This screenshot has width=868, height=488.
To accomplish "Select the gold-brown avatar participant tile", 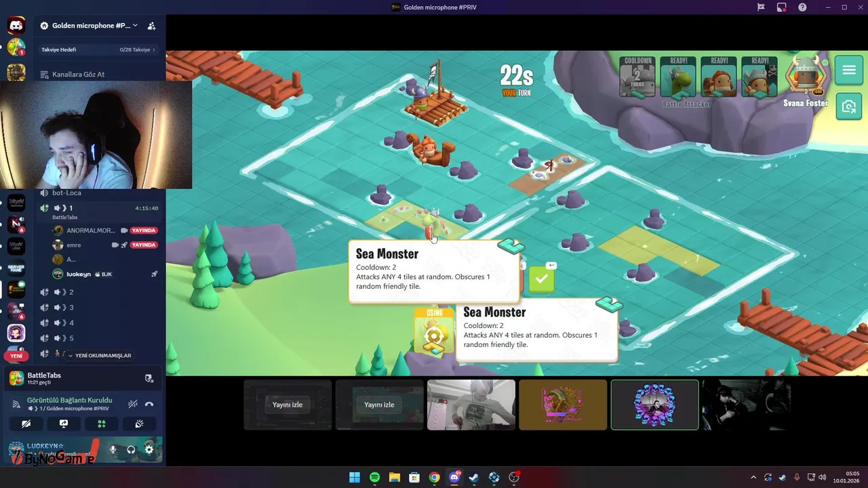I will 563,405.
